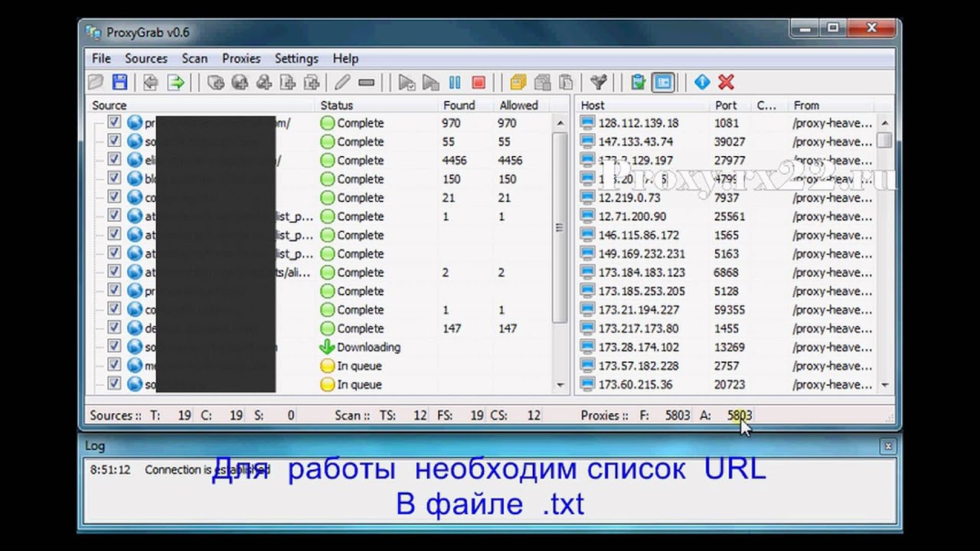This screenshot has height=551, width=980.
Task: Click the plain play scan icon
Action: [x=430, y=82]
